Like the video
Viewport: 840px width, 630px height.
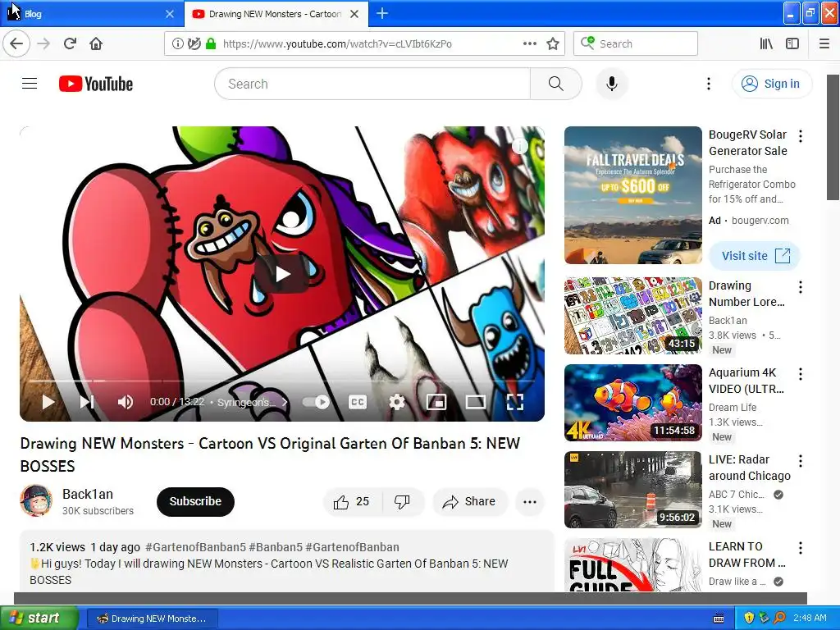352,501
